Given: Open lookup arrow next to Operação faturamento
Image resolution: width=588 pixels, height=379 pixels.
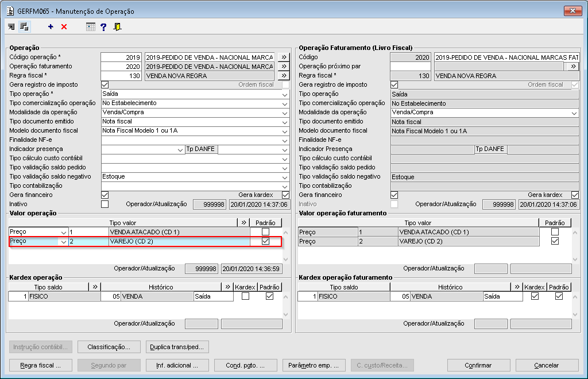Looking at the screenshot, I should click(284, 67).
